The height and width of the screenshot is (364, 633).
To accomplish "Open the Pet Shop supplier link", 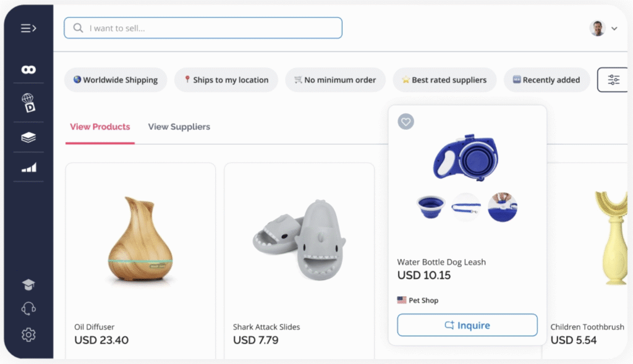I will click(x=423, y=300).
